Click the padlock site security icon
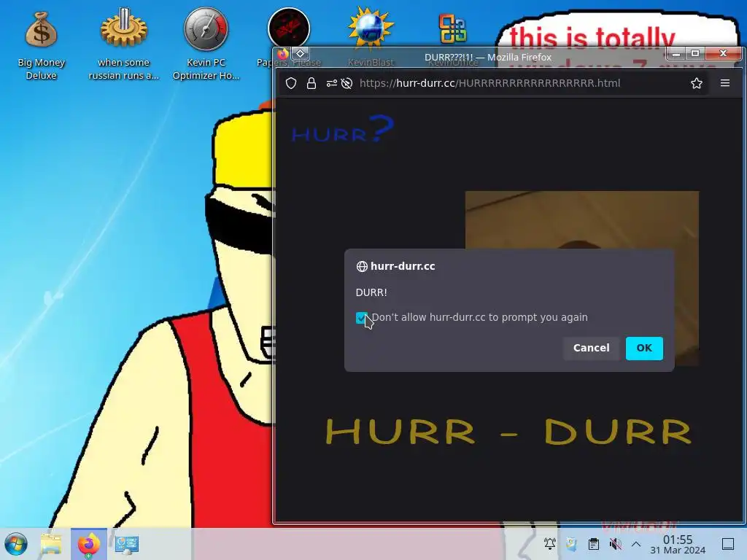 311,83
